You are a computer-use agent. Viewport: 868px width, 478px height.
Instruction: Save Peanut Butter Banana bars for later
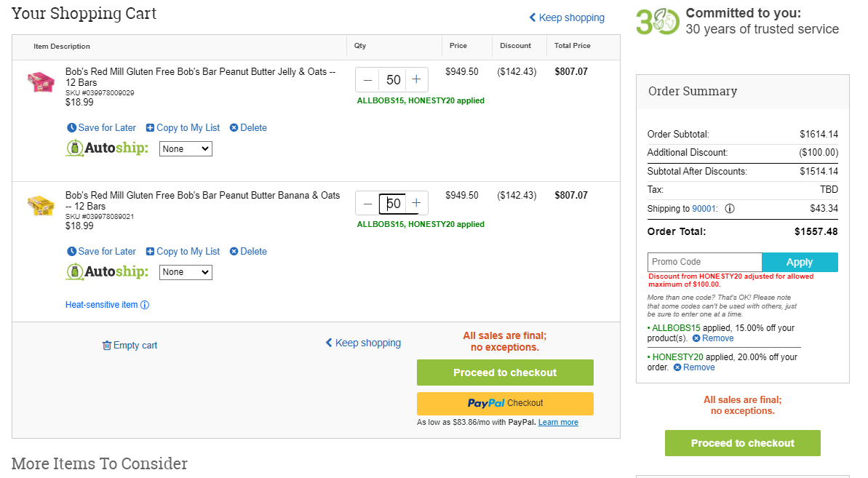pyautogui.click(x=101, y=251)
